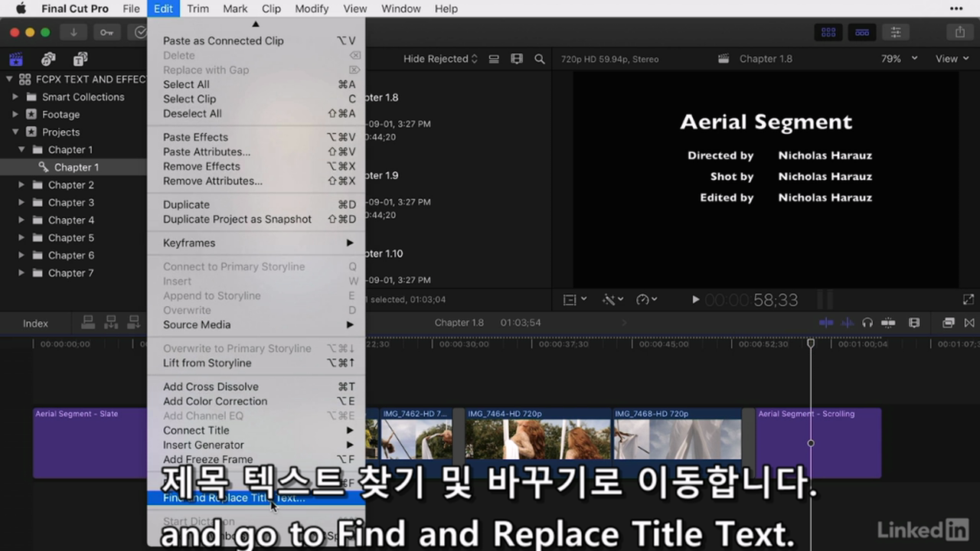This screenshot has width=980, height=551.
Task: Show the browser layout grid icon
Action: point(828,32)
